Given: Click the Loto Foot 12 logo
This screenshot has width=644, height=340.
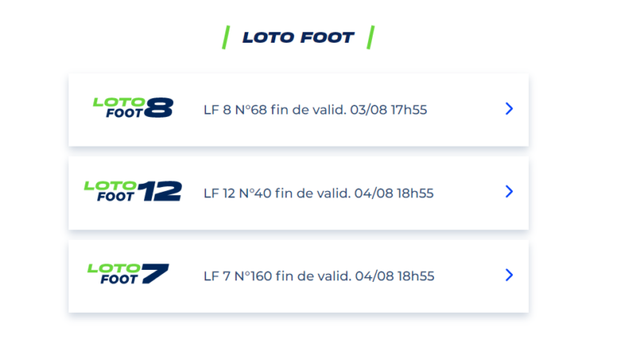Looking at the screenshot, I should [133, 191].
